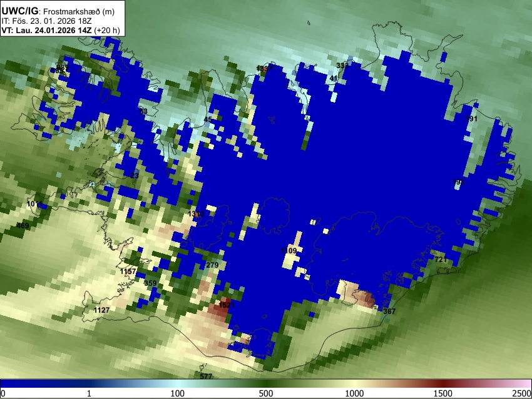Click the map value label 577
532x399 pixels.
pyautogui.click(x=206, y=376)
